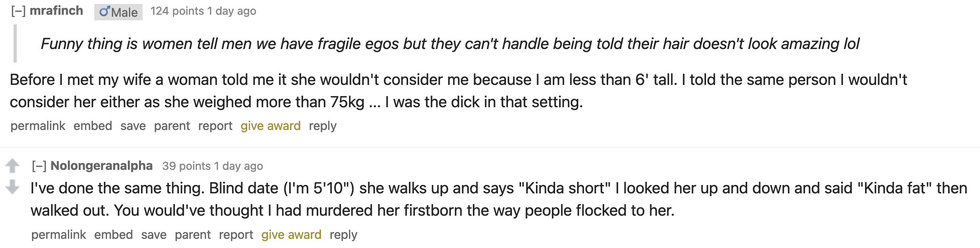Save mrafinch's comment
Screen dimensions: 980x248
pyautogui.click(x=133, y=126)
